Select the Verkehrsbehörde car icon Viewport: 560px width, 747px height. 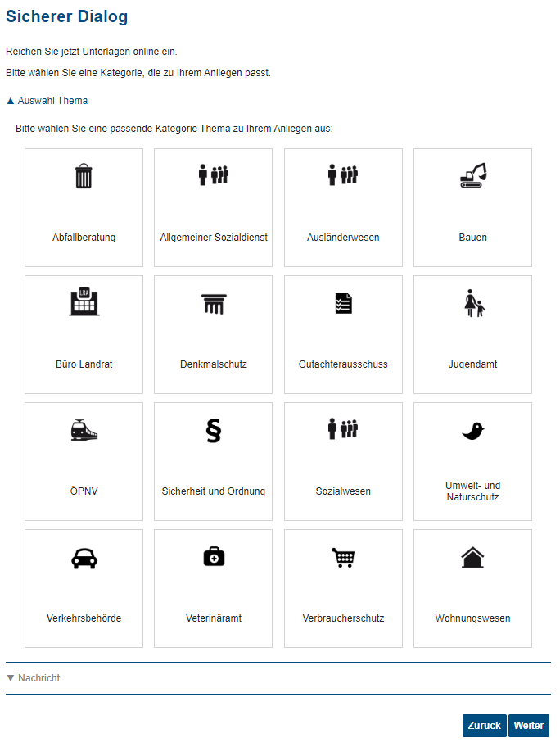click(84, 558)
